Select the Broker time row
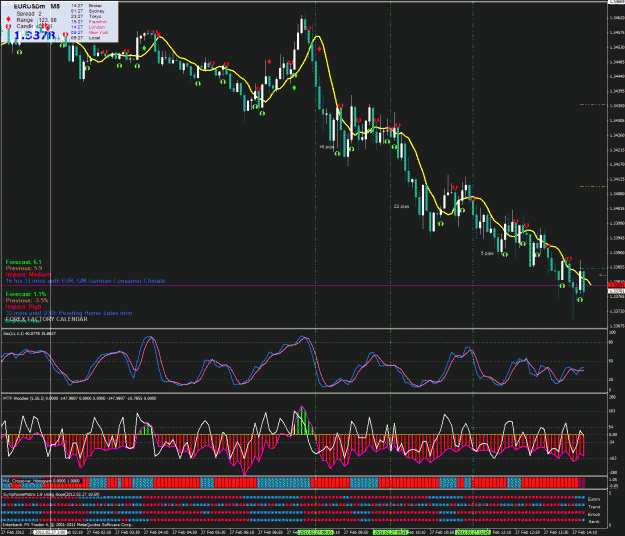This screenshot has width=625, height=536. click(x=86, y=6)
